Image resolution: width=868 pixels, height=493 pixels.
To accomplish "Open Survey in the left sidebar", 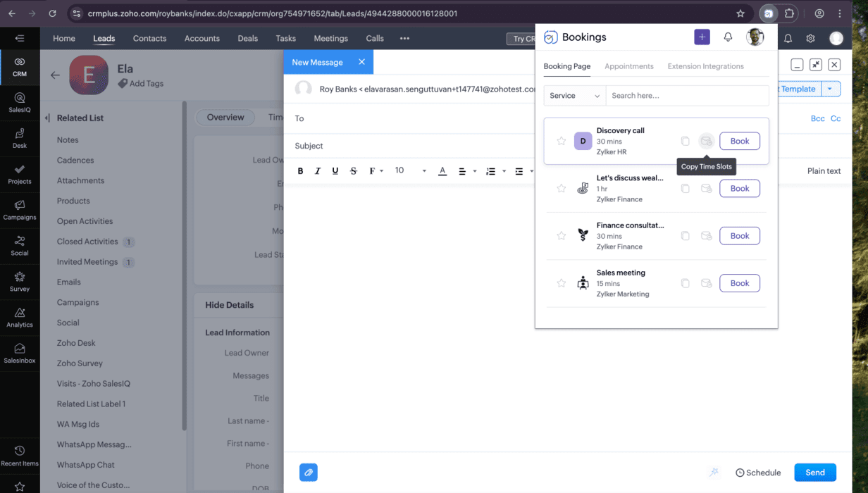I will click(x=20, y=282).
